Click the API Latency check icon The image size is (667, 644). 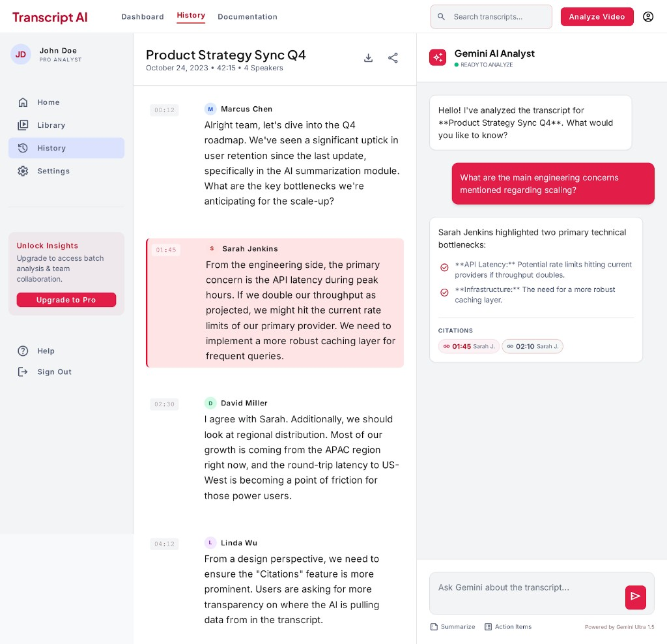coord(444,267)
